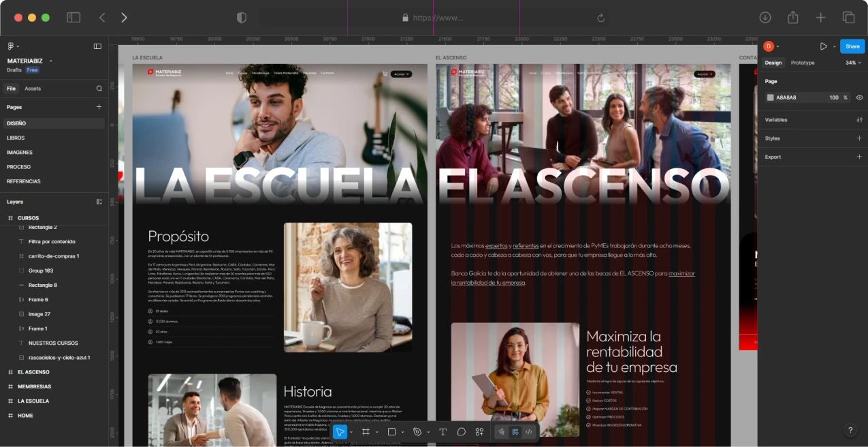Viewport: 868px width, 447px height.
Task: Go forward in Safari history
Action: tap(124, 18)
